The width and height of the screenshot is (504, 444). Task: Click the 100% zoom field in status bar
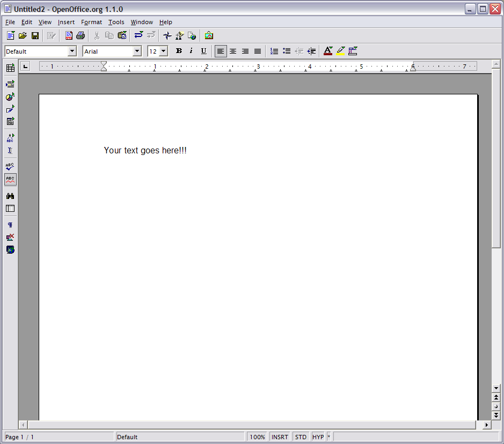pos(257,437)
